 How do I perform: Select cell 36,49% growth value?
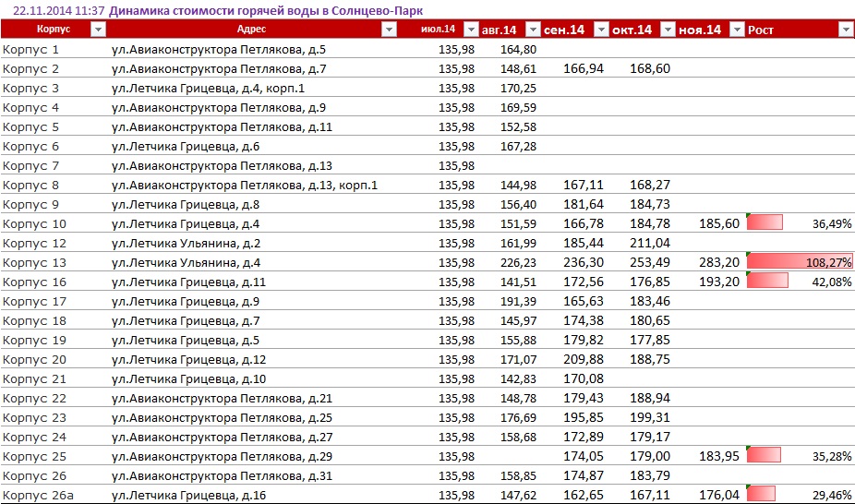point(832,223)
